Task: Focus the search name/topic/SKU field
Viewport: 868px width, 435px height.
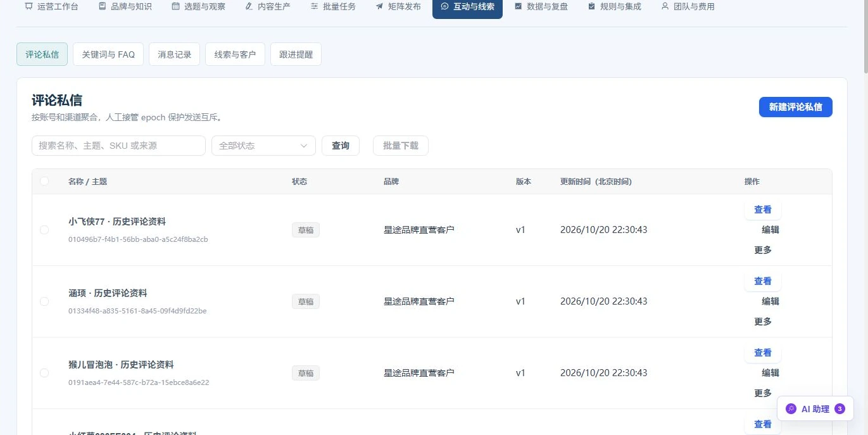Action: [x=118, y=146]
